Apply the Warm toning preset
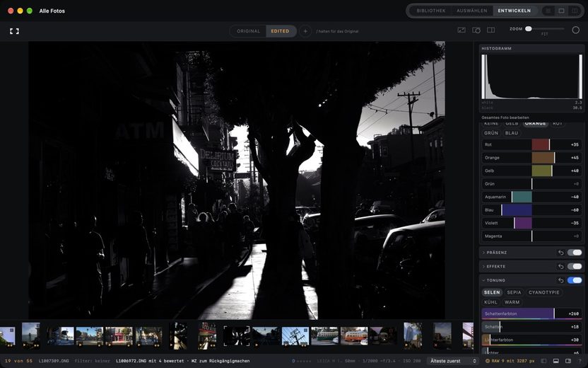The image size is (588, 368). pyautogui.click(x=512, y=302)
